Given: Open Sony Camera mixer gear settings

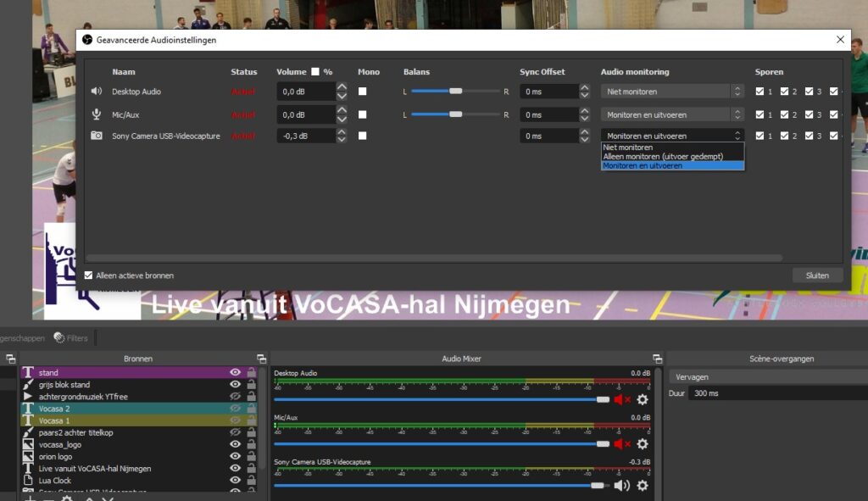Looking at the screenshot, I should click(x=643, y=485).
